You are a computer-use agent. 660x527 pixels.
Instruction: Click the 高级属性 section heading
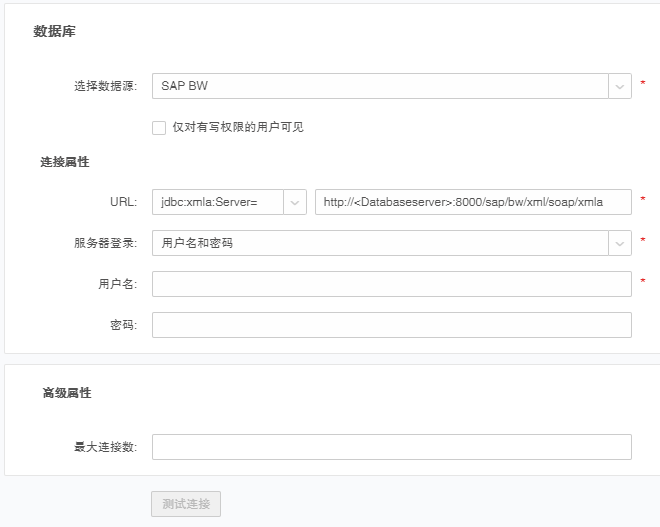pyautogui.click(x=67, y=393)
